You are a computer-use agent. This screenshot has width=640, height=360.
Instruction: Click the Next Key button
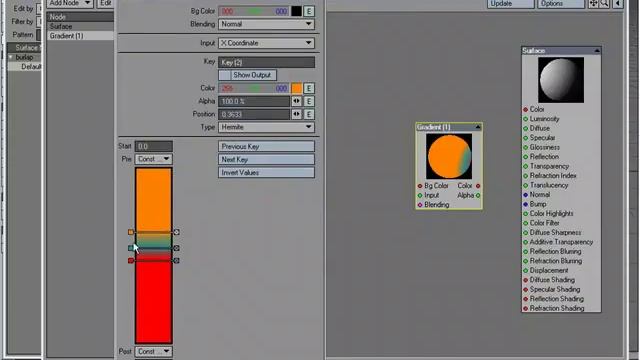coord(266,160)
